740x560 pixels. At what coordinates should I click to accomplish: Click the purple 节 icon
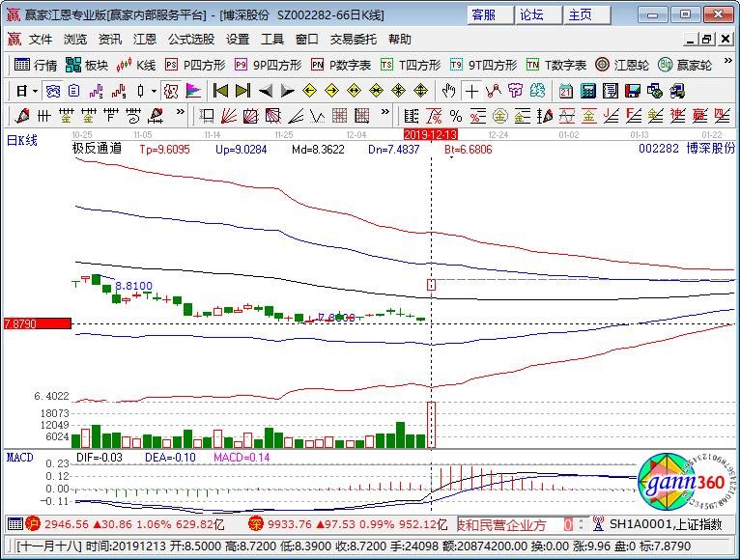pos(515,91)
